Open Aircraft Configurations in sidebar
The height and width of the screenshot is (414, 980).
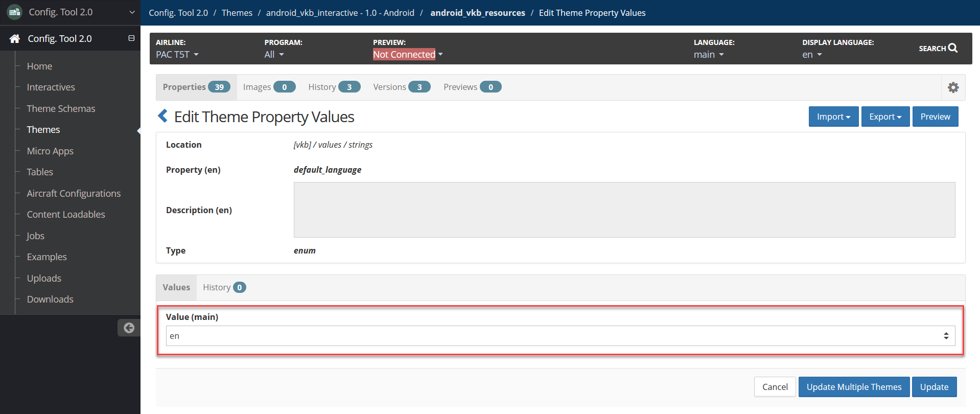[x=74, y=193]
